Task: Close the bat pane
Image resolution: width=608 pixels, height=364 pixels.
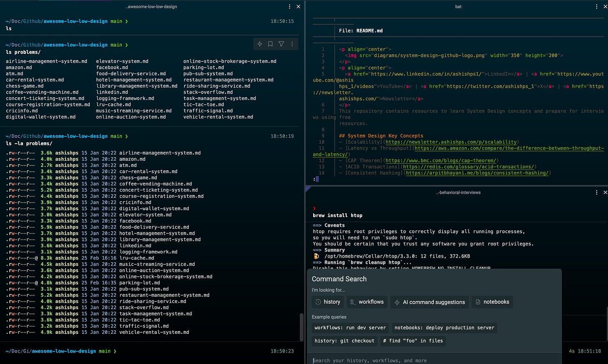Action: [605, 7]
